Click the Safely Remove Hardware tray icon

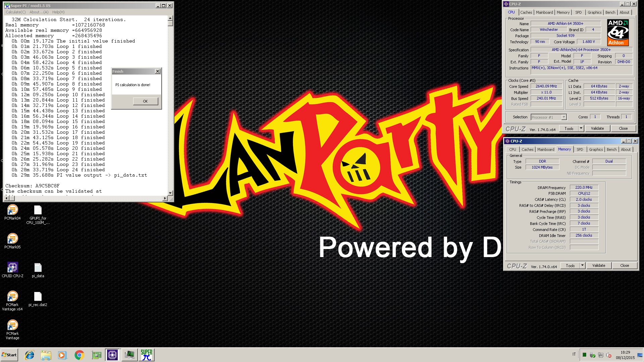pos(593,355)
